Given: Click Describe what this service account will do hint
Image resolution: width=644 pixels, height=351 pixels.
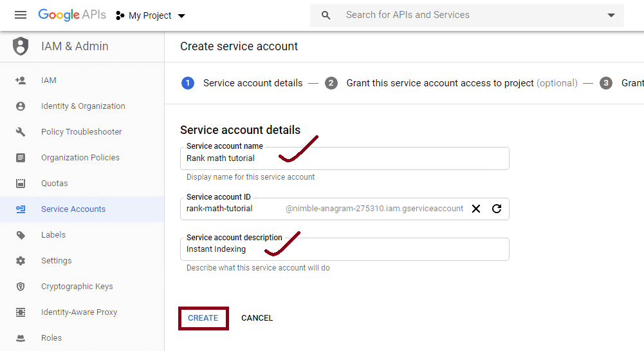Looking at the screenshot, I should (x=258, y=268).
